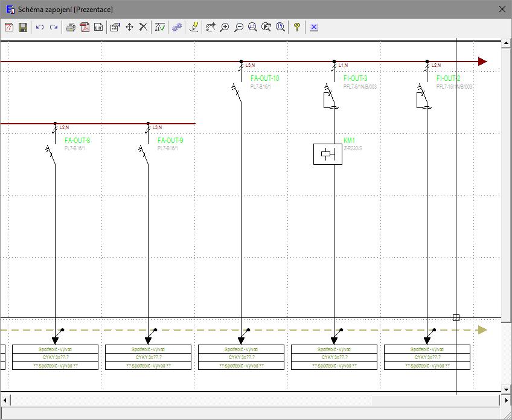Close the presentation using blue X icon
512x420 pixels.
coord(314,27)
